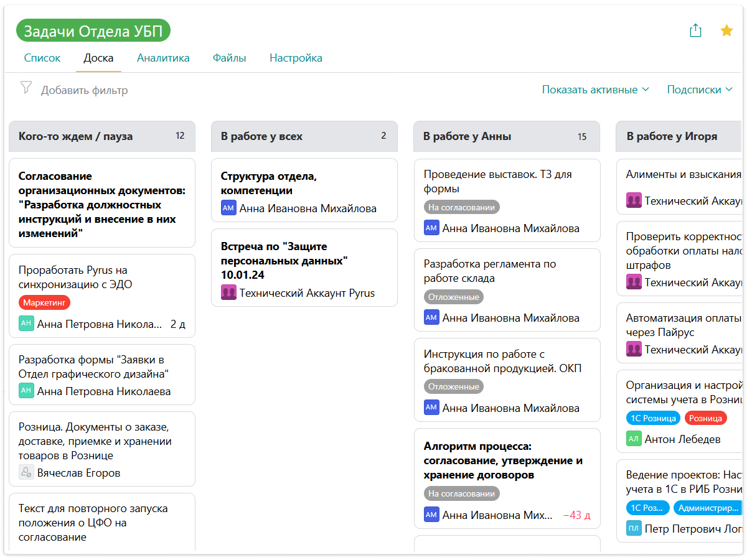Click the Добавить фильтр field

coord(85,90)
